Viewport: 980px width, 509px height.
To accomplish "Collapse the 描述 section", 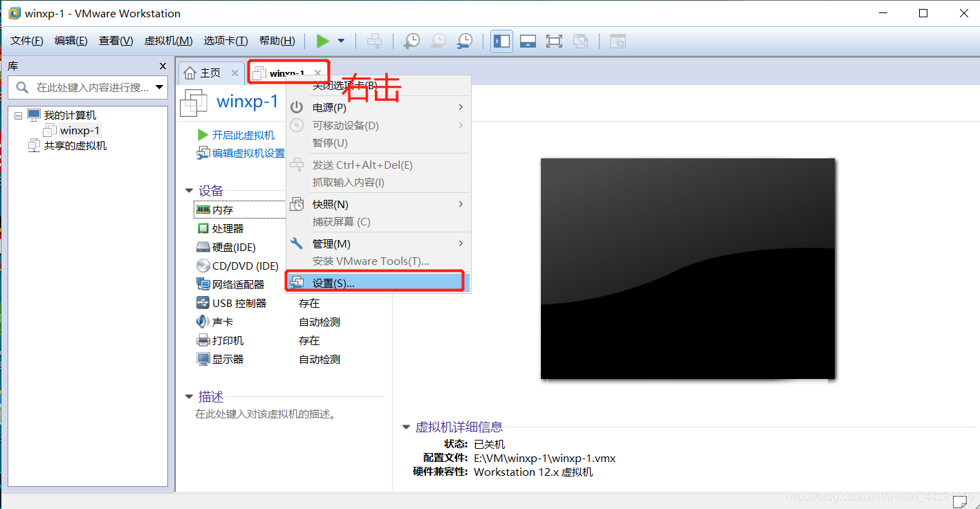I will point(189,397).
